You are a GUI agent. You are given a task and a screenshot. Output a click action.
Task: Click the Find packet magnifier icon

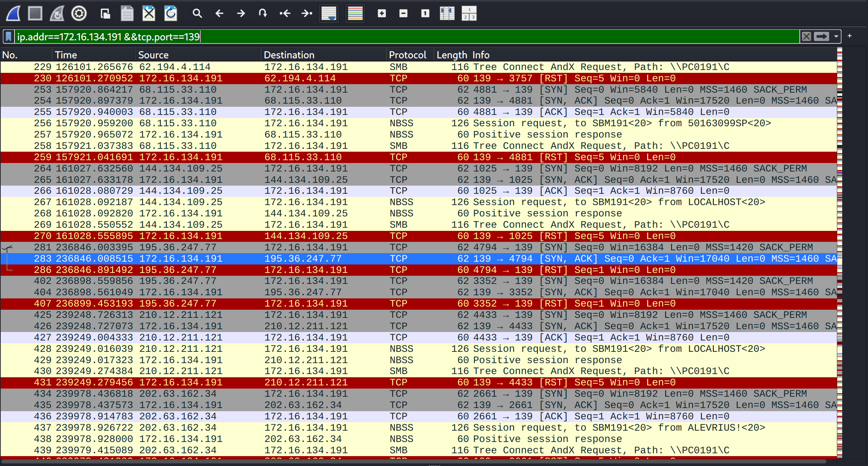point(197,14)
